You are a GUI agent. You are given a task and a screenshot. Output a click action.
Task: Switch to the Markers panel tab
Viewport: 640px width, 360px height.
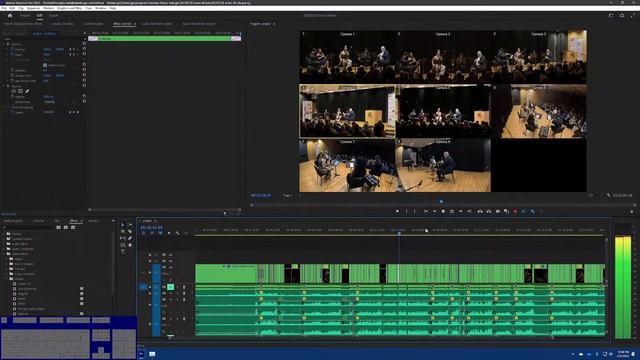click(93, 221)
